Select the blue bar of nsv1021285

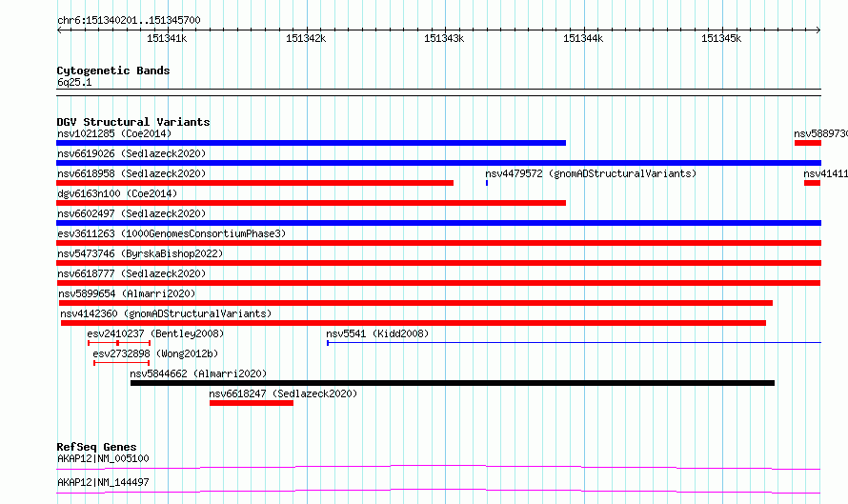coord(311,143)
